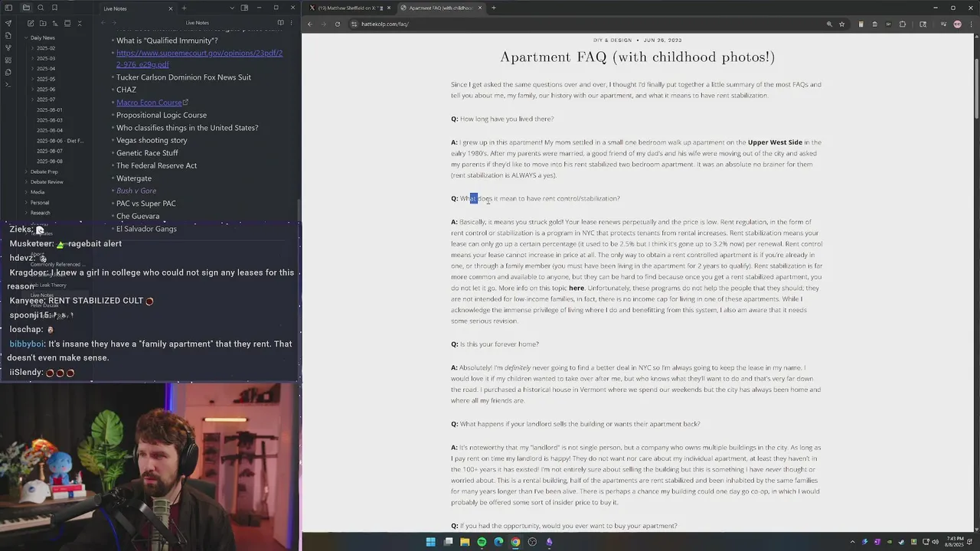Open new tab in Obsidian

pos(184,8)
